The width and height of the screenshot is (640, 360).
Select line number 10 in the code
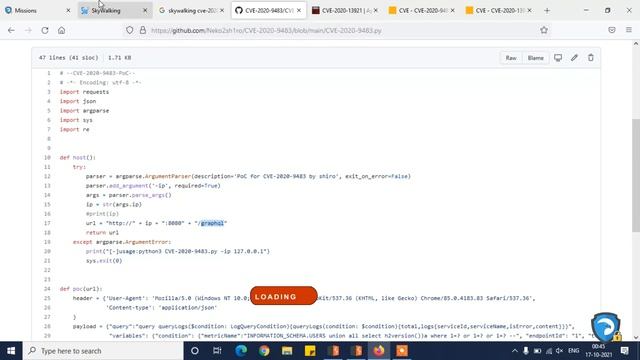tap(47, 158)
